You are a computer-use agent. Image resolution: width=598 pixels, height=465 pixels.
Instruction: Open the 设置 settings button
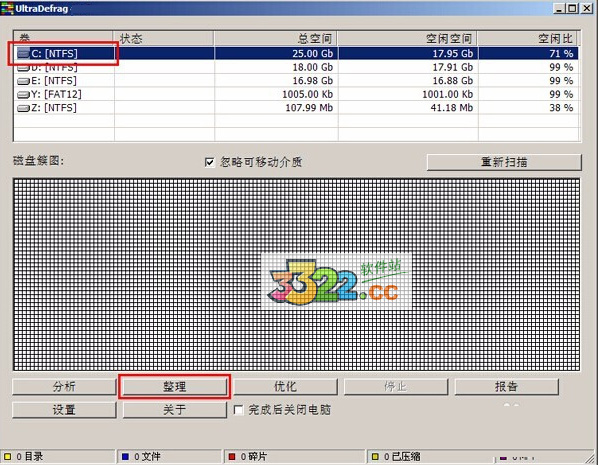tap(64, 410)
